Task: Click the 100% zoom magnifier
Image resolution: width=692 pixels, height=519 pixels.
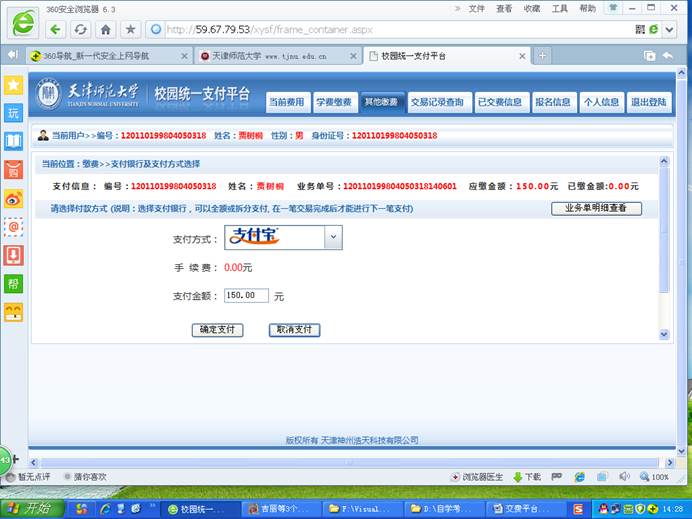Action: pyautogui.click(x=654, y=477)
